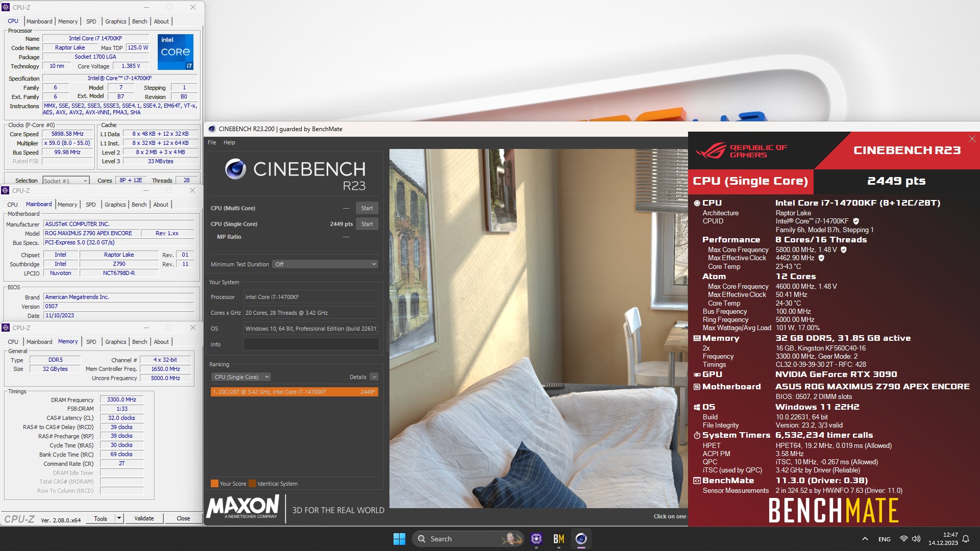Select the 20C/28T ranking entry
Image resolution: width=980 pixels, height=551 pixels.
[x=295, y=392]
